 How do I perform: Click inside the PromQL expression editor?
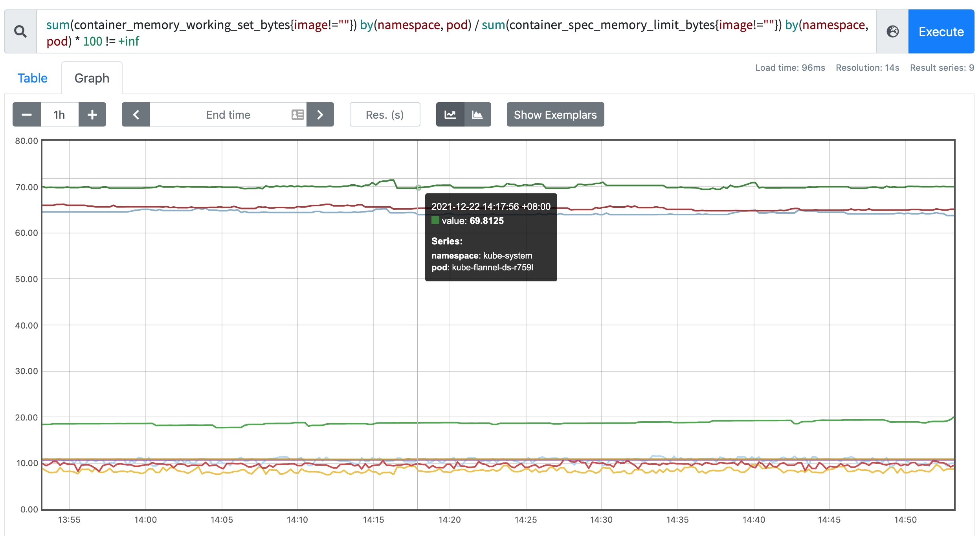click(x=456, y=32)
